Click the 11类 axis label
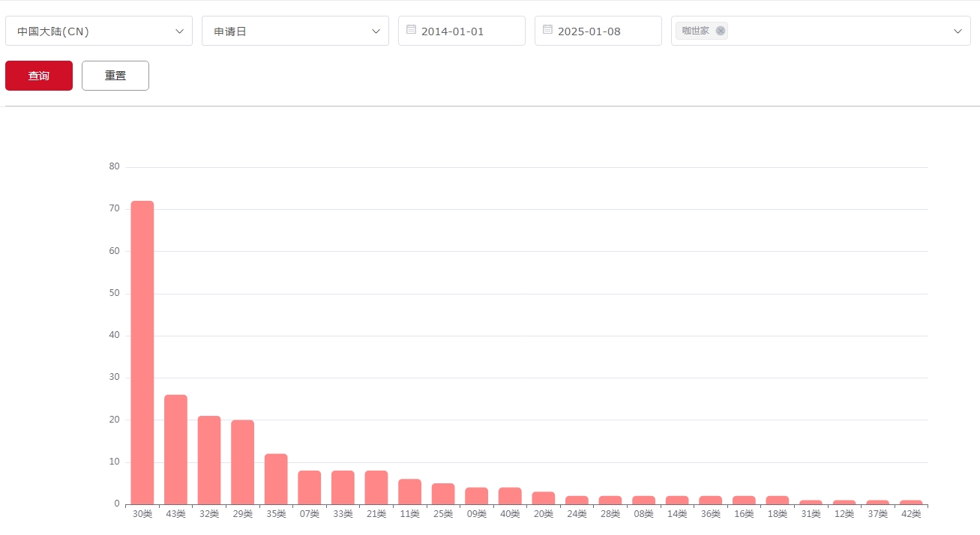 [x=409, y=514]
